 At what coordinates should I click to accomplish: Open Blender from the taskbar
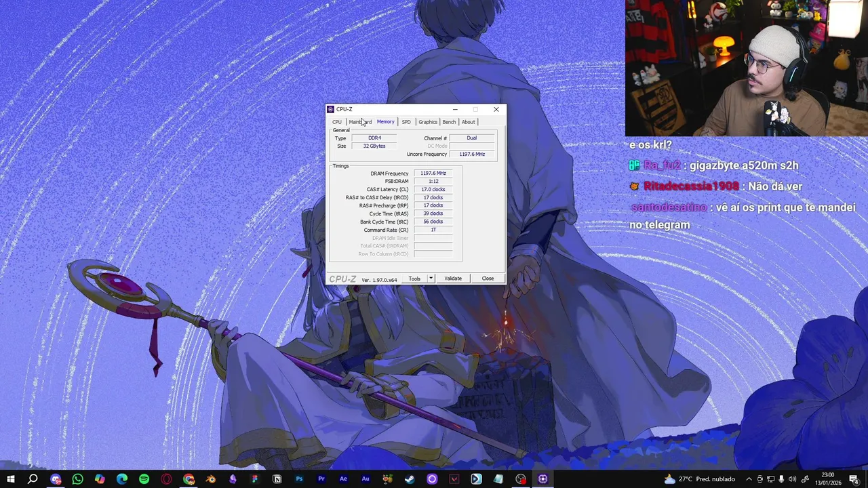point(210,479)
